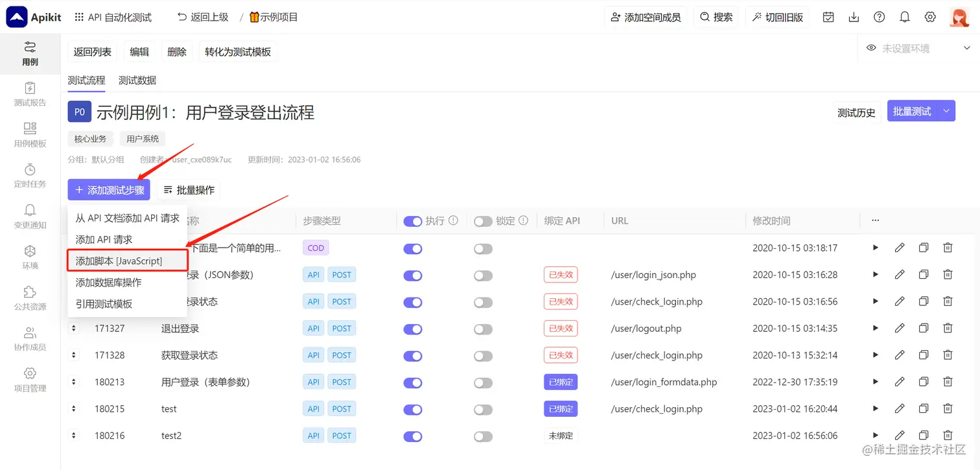
Task: Copy the step 180215 test
Action: click(924, 409)
